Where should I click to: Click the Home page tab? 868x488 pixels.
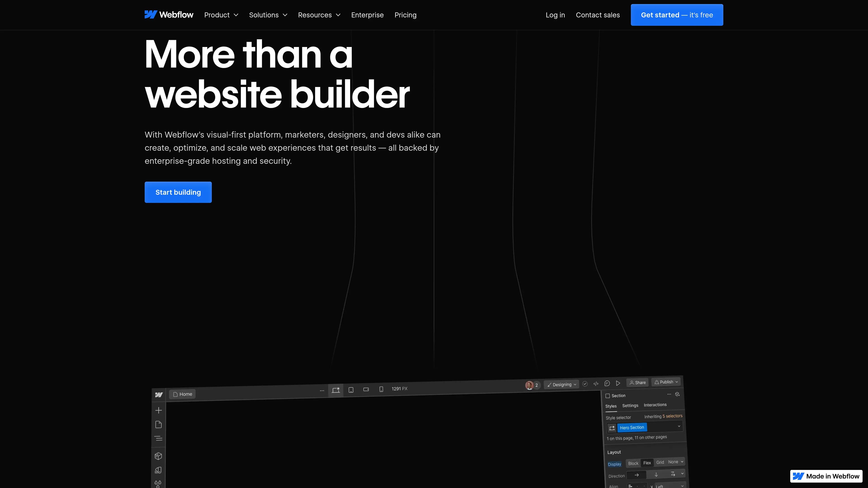coord(182,394)
